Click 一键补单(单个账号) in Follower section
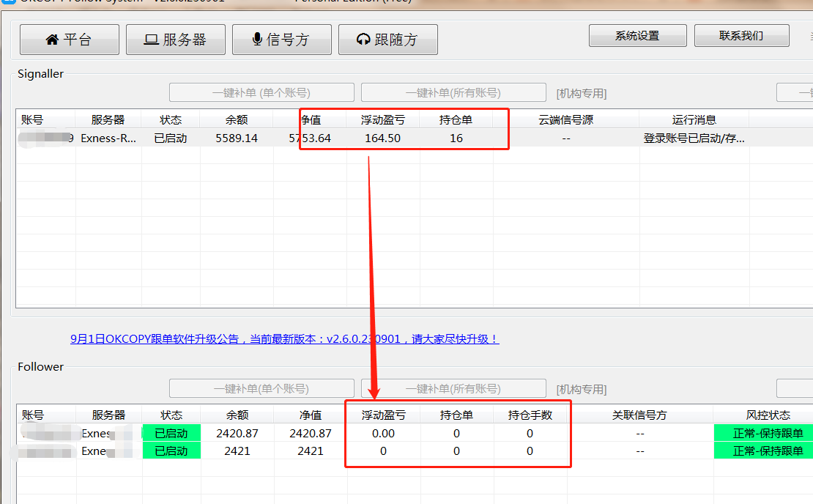813x504 pixels. click(261, 388)
